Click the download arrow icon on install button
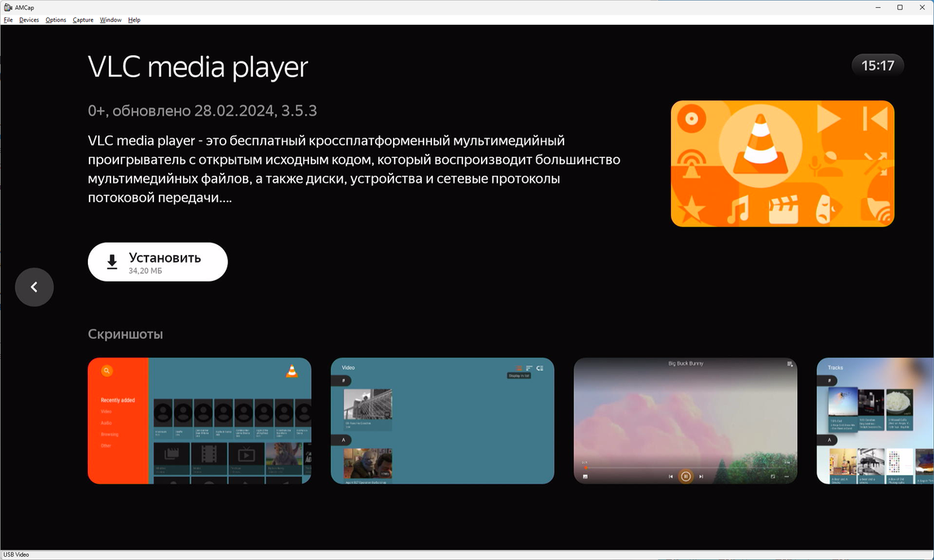 coord(112,261)
